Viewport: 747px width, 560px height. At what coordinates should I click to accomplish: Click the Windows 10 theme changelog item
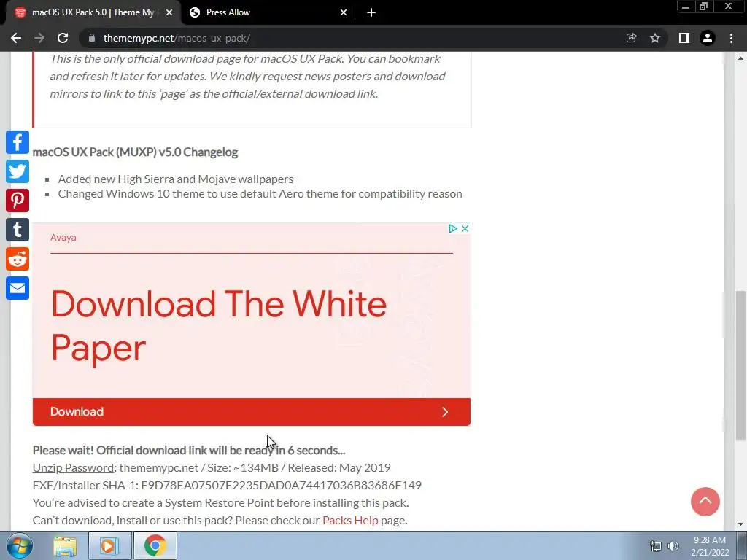point(260,194)
